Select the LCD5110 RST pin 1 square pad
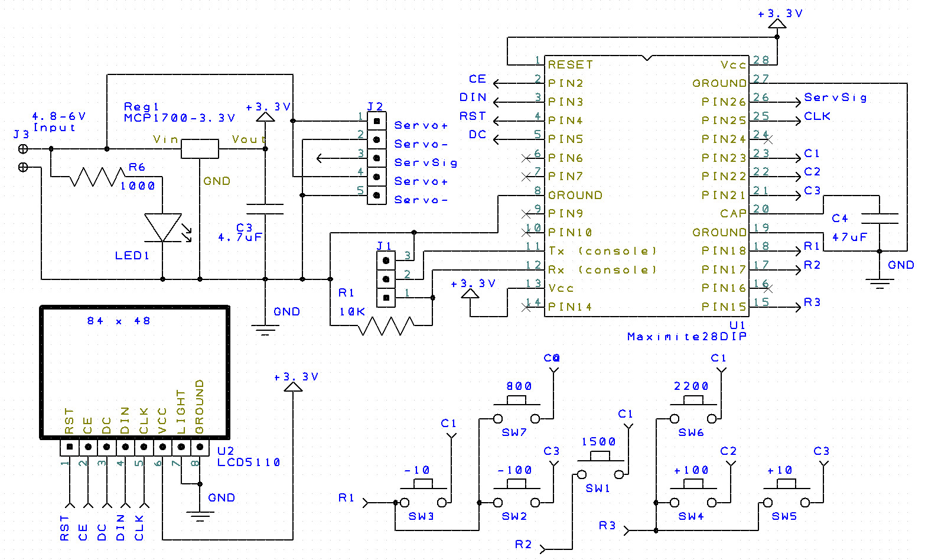Image resolution: width=925 pixels, height=560 pixels. point(70,447)
